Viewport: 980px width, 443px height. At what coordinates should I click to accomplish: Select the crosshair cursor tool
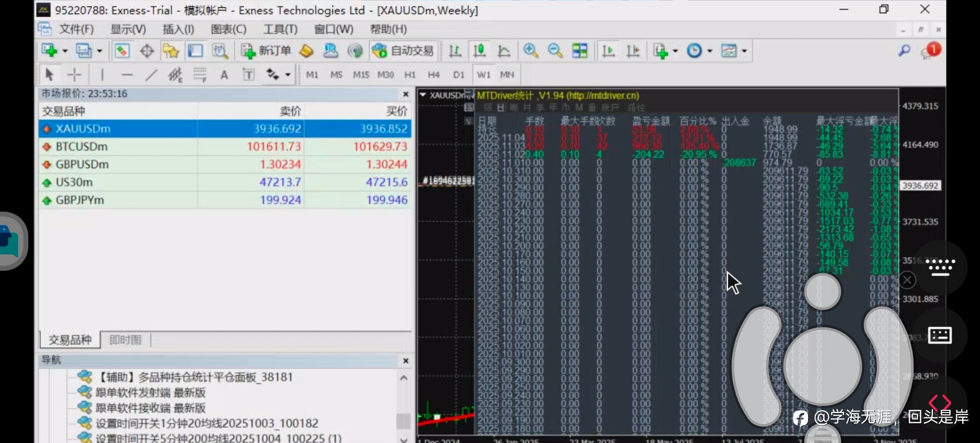tap(74, 75)
